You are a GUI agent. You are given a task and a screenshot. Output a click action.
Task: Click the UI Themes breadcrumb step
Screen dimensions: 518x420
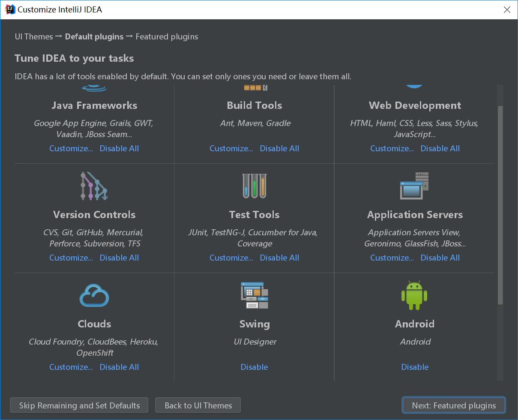(34, 36)
